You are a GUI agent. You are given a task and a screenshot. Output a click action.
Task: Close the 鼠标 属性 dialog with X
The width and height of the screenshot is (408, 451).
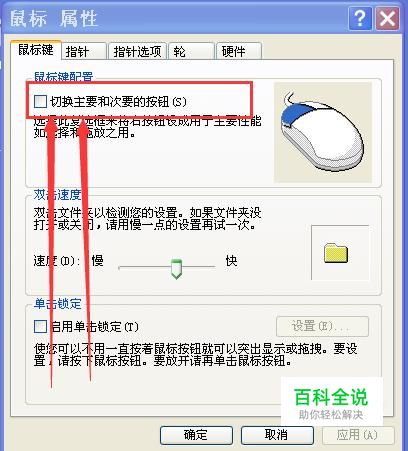[387, 19]
